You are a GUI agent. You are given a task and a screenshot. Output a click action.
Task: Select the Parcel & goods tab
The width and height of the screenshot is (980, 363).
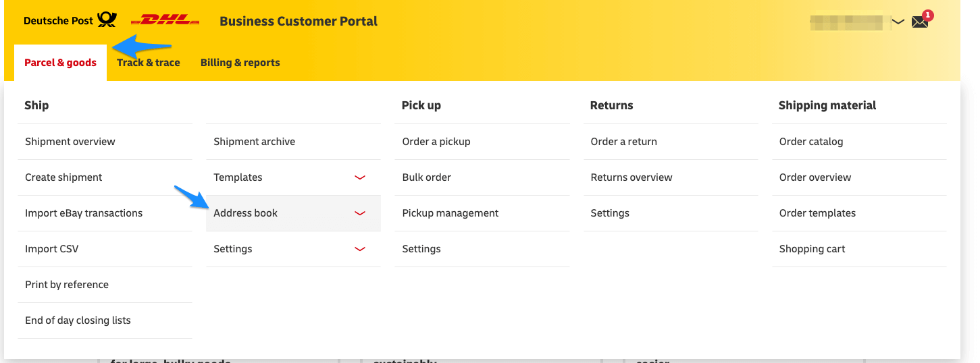click(x=60, y=63)
